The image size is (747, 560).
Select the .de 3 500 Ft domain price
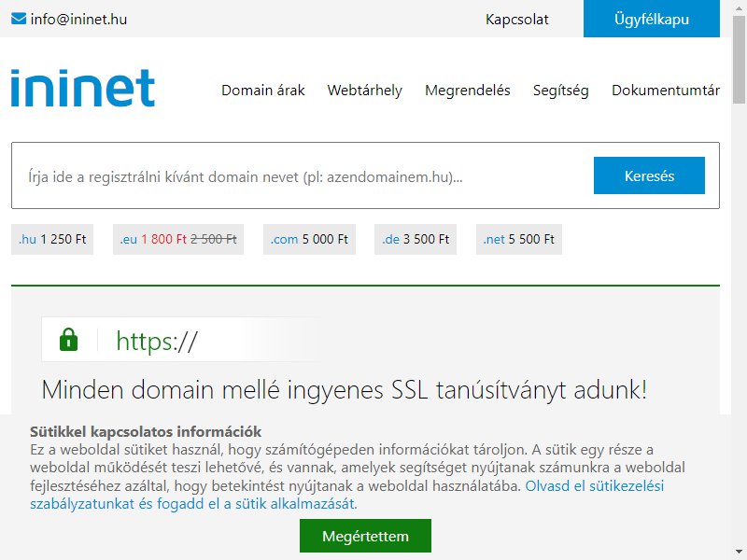click(x=416, y=239)
